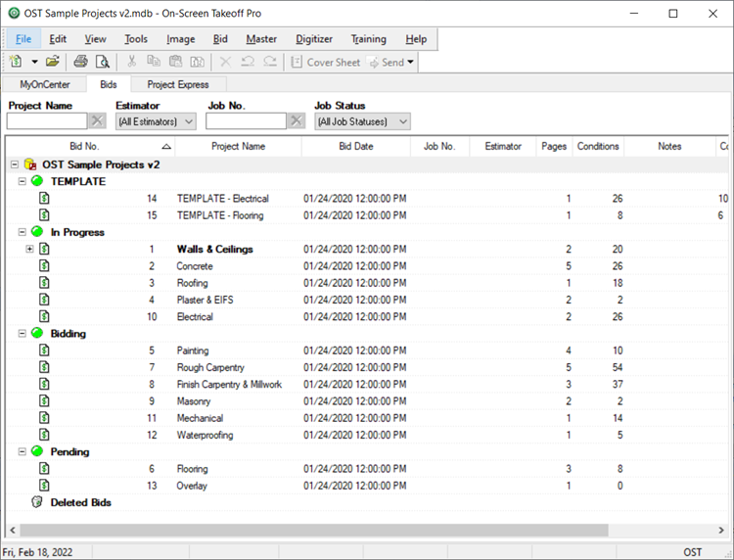Open the Estimator filter dropdown
The width and height of the screenshot is (734, 560).
pos(156,121)
